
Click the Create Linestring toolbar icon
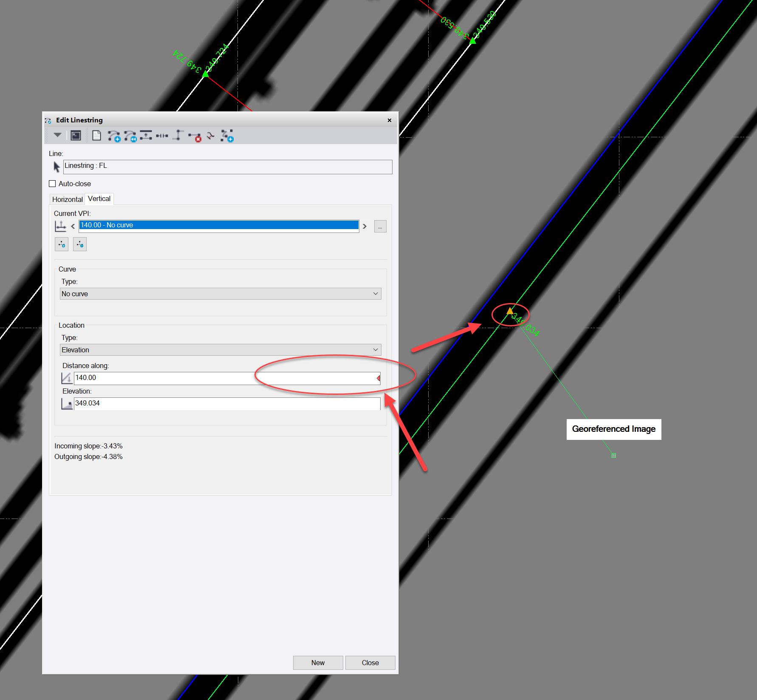(x=114, y=136)
